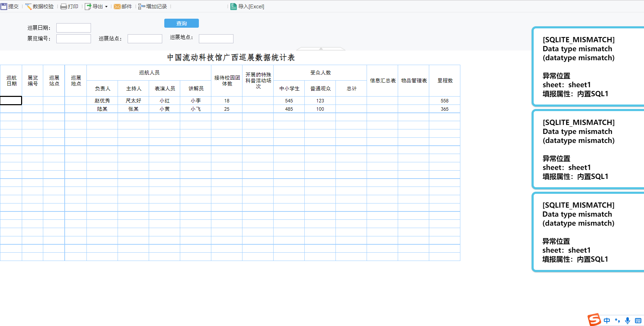The height and width of the screenshot is (326, 644).
Task: Select the cell with value 123
Action: point(320,101)
